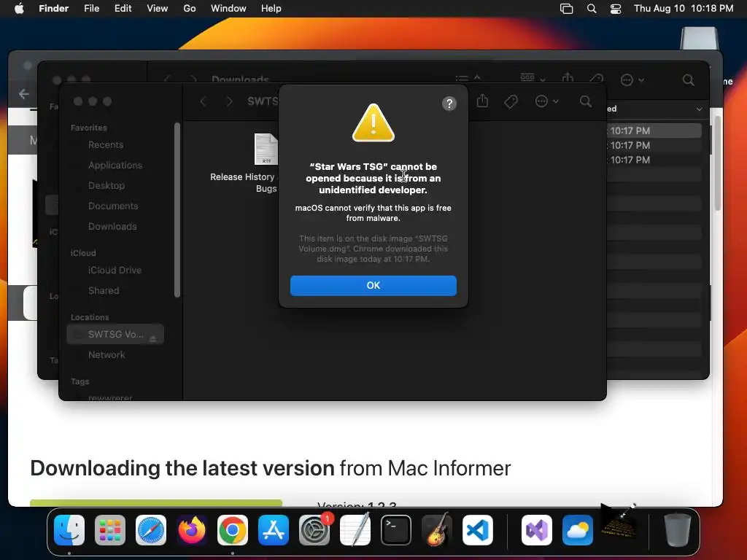Screen dimensions: 747x560
Task: Click the Share icon in the SWTSG window toolbar
Action: coord(482,101)
